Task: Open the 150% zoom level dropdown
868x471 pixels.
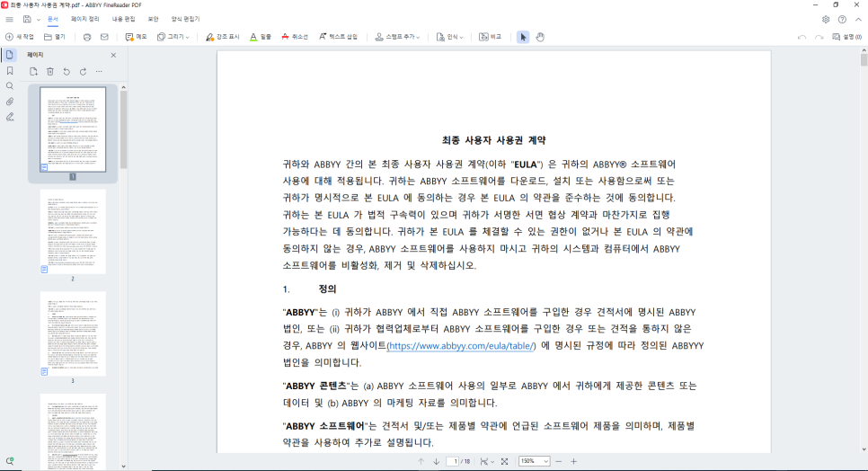Action: tap(535, 461)
